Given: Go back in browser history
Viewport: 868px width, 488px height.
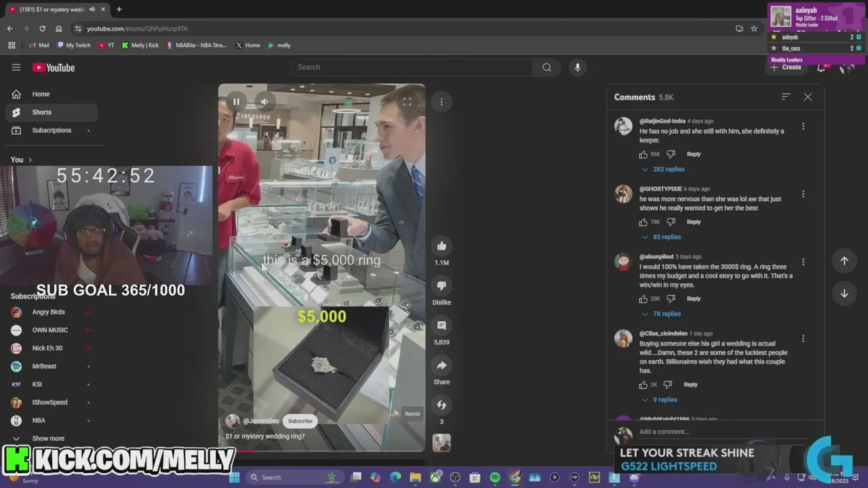Looking at the screenshot, I should click(x=9, y=28).
